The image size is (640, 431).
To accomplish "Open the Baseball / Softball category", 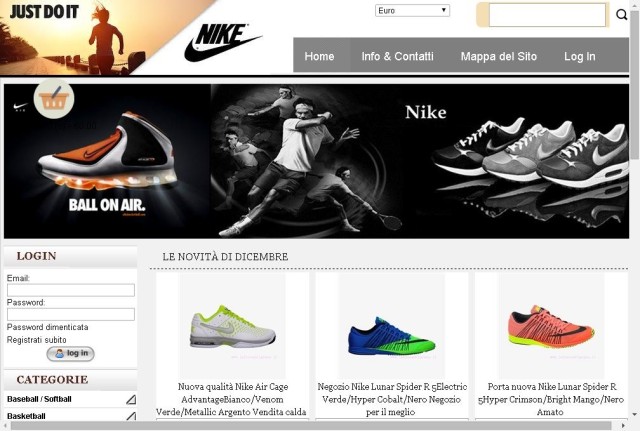I will [x=39, y=399].
